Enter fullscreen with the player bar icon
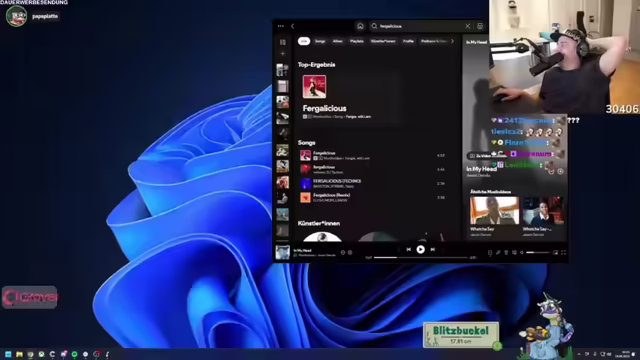Viewport: 640px width, 360px height. point(563,253)
